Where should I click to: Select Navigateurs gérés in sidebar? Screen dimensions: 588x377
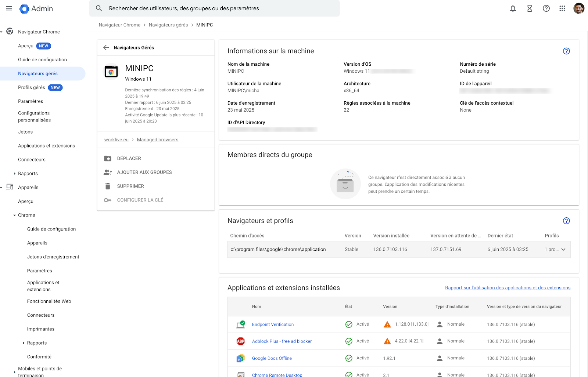(x=38, y=73)
